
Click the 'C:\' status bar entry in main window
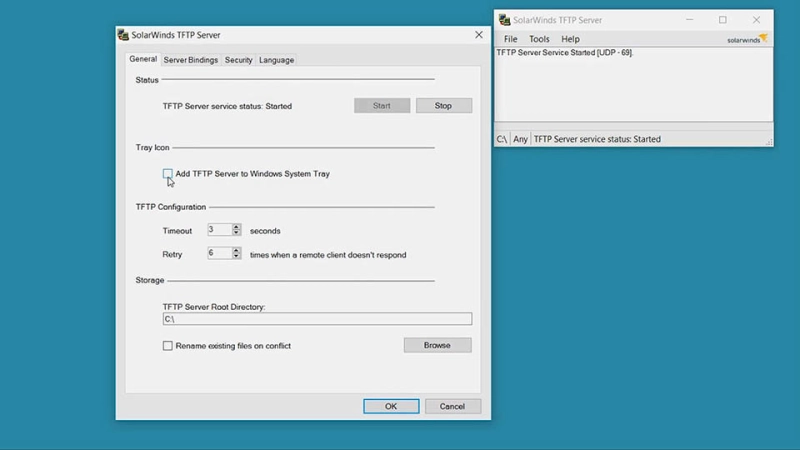(x=502, y=139)
